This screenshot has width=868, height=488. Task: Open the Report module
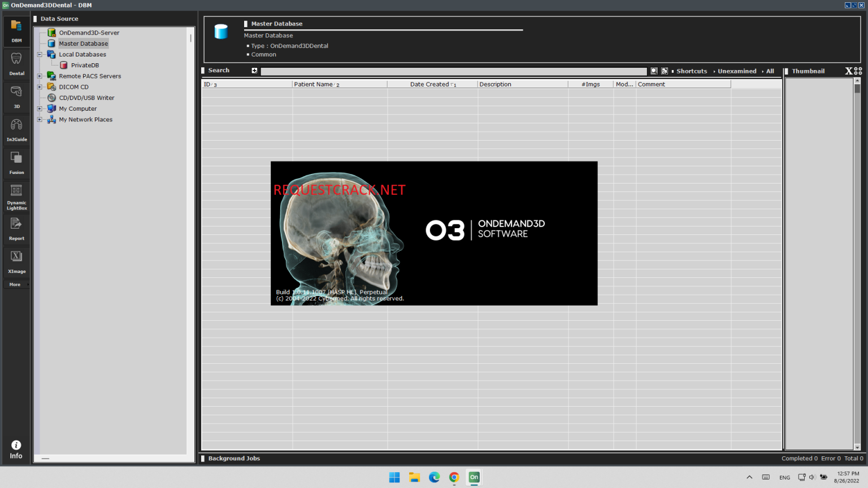point(16,228)
